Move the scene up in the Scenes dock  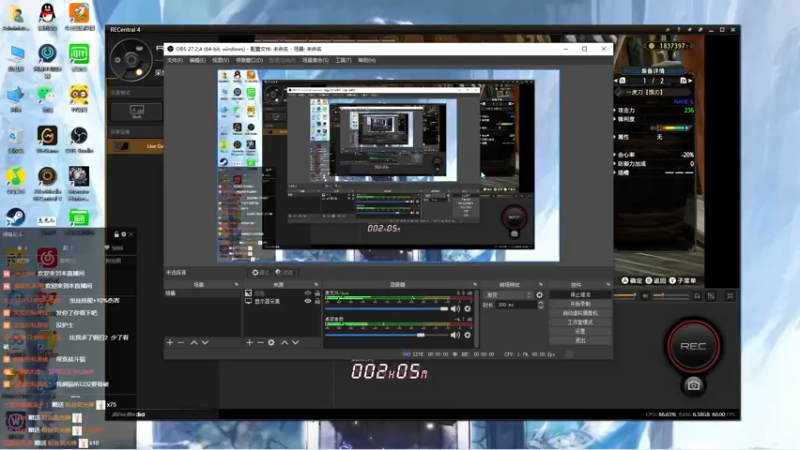(194, 342)
